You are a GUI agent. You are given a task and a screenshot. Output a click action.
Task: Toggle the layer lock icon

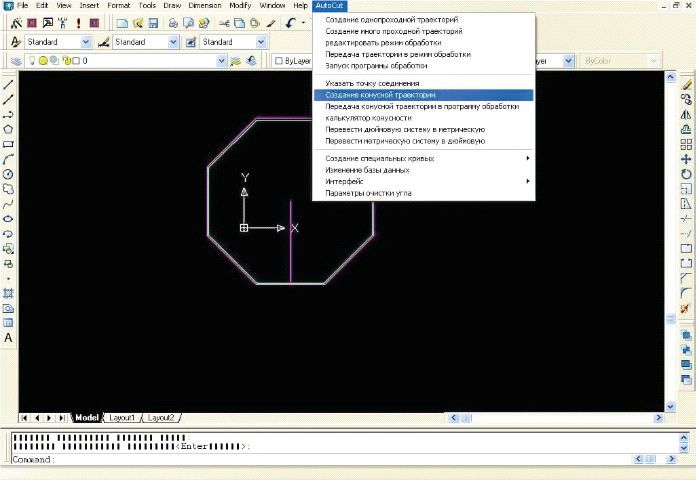pos(67,61)
